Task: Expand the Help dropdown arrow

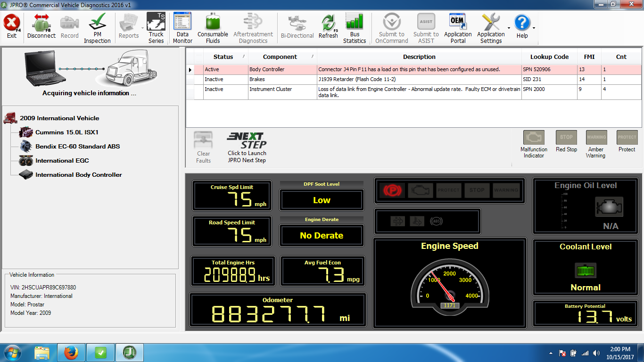Action: click(x=534, y=28)
